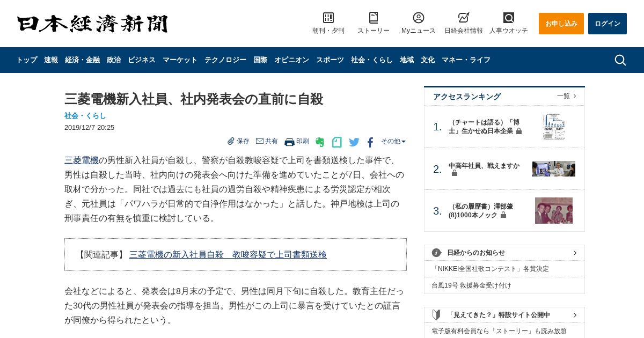Click the 共有 envelope icon
The height and width of the screenshot is (338, 644).
(x=260, y=141)
